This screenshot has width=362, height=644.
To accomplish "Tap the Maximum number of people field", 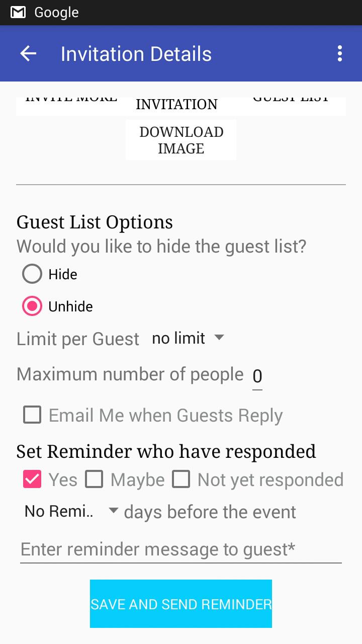I will click(x=257, y=376).
